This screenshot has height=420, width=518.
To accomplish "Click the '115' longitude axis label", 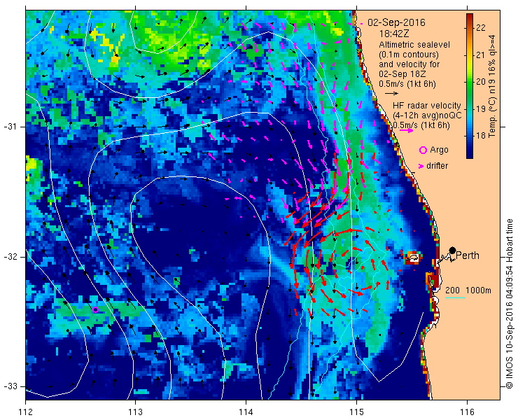I will pos(356,412).
